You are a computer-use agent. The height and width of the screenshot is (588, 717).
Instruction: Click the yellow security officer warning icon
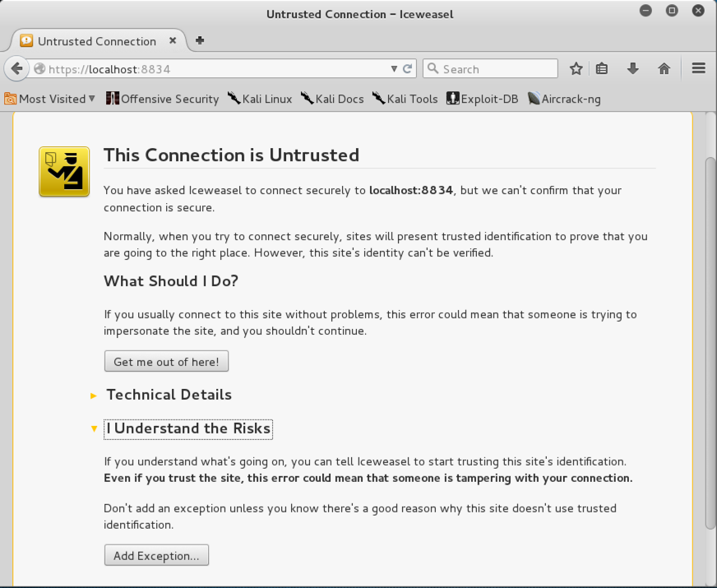(x=64, y=172)
